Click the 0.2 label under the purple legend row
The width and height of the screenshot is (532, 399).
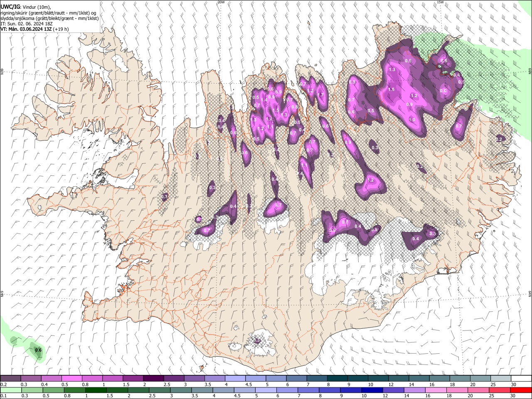[x=3, y=384]
